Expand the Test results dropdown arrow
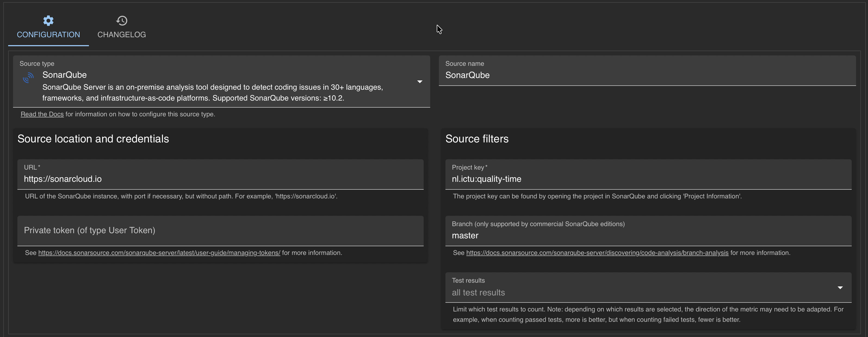This screenshot has width=868, height=337. (x=840, y=288)
